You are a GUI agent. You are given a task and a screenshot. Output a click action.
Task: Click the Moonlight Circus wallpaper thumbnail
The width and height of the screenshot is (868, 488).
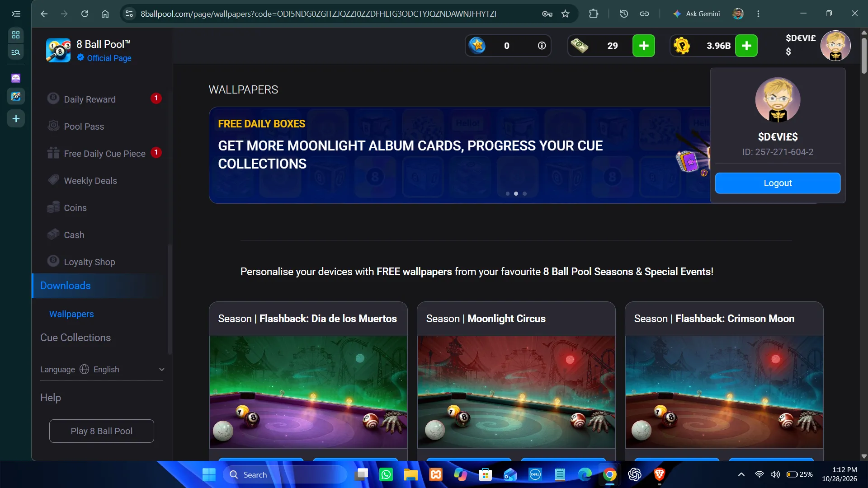tap(516, 392)
